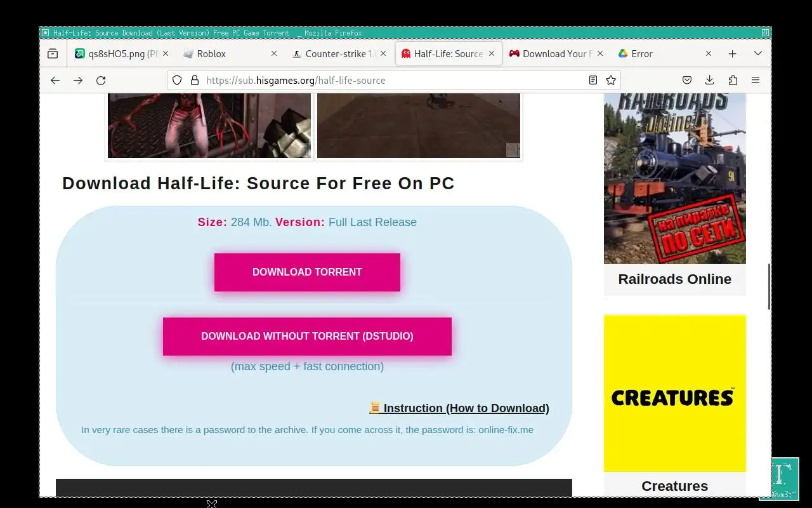Click the page vertical scrollbar thumb
The image size is (812, 508).
769,286
